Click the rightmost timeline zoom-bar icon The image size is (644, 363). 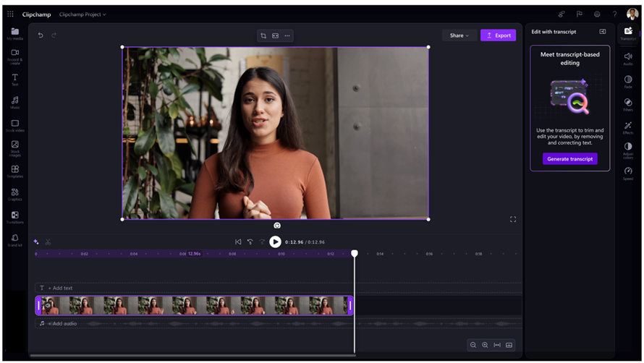tap(509, 345)
